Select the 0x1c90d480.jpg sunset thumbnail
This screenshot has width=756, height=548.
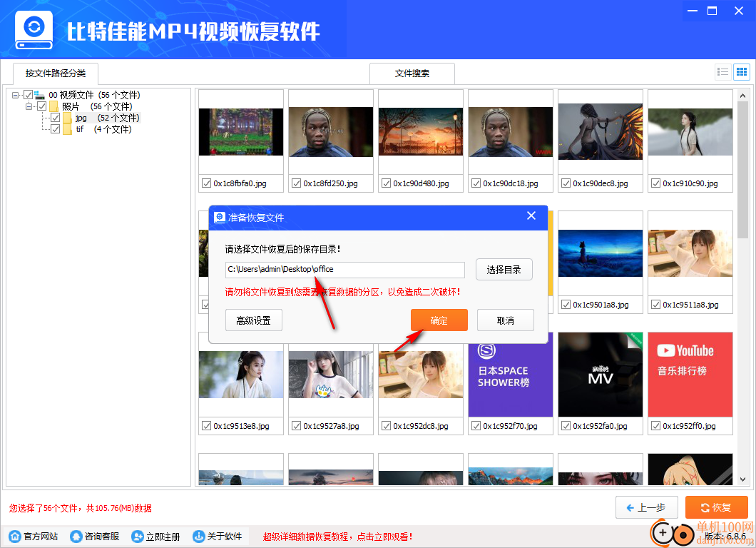point(420,132)
